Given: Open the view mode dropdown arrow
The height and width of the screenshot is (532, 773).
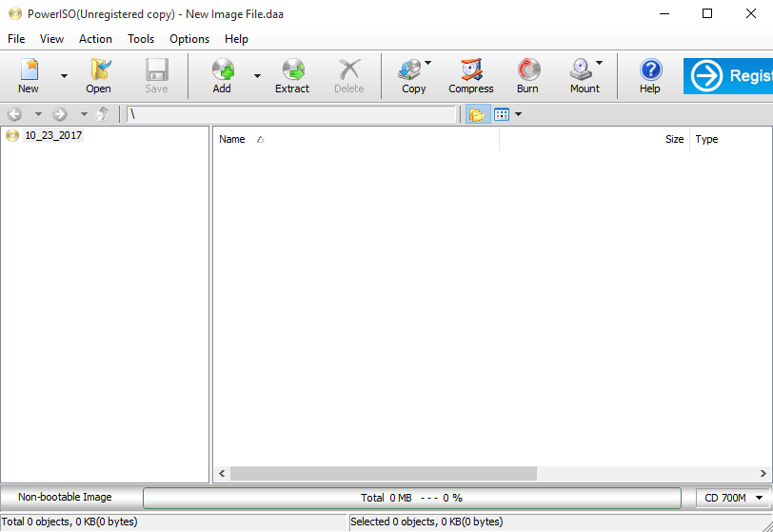Looking at the screenshot, I should (518, 114).
